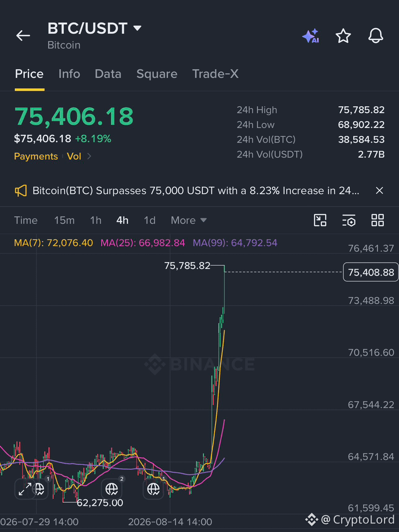Expand the BTC/USDT pair selector
Screen dimensions: 399x532
click(x=137, y=28)
